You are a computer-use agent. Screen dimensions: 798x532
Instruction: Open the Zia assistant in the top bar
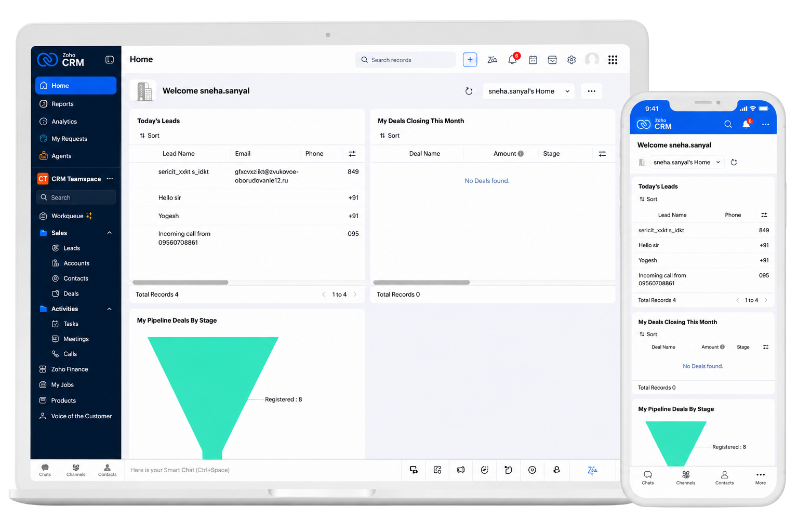[x=492, y=60]
